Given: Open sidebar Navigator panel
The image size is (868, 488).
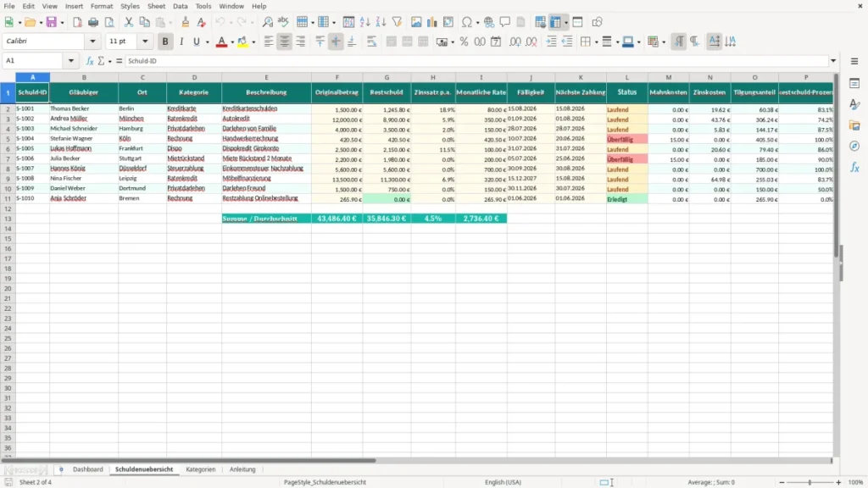Looking at the screenshot, I should point(854,147).
